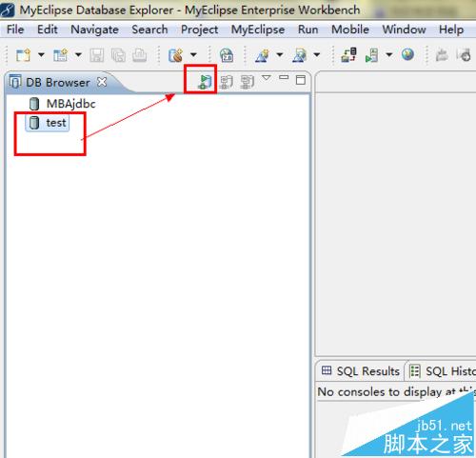Click the close all connections icon
The width and height of the screenshot is (476, 458).
click(x=248, y=82)
